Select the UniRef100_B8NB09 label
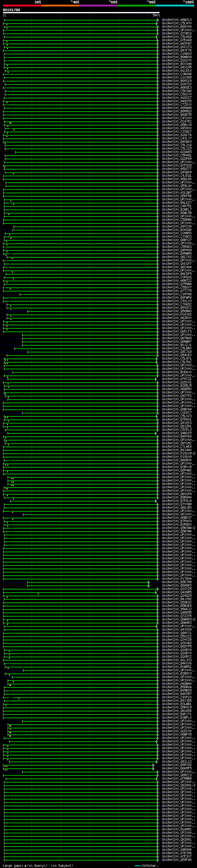This screenshot has height=868, width=197. 176,57
